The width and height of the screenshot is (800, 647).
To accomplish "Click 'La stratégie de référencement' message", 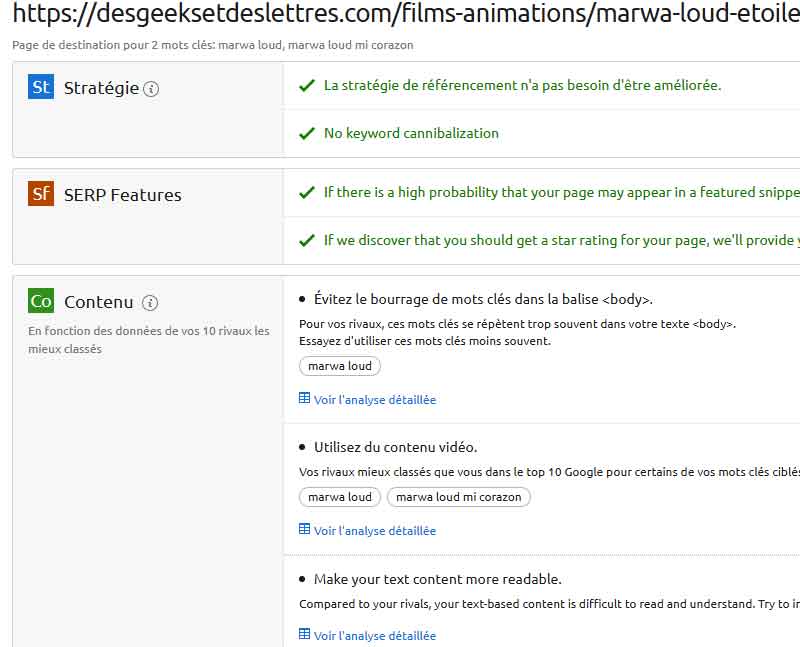I will pos(522,85).
